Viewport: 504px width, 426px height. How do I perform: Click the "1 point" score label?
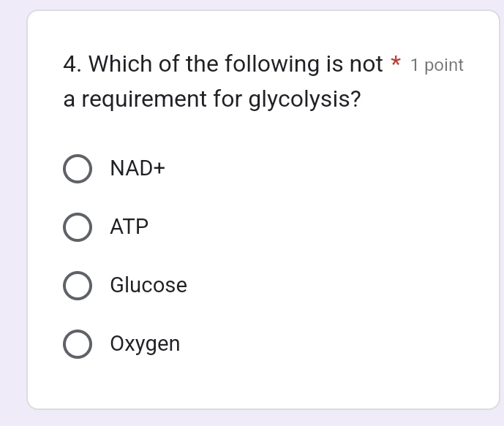[437, 66]
